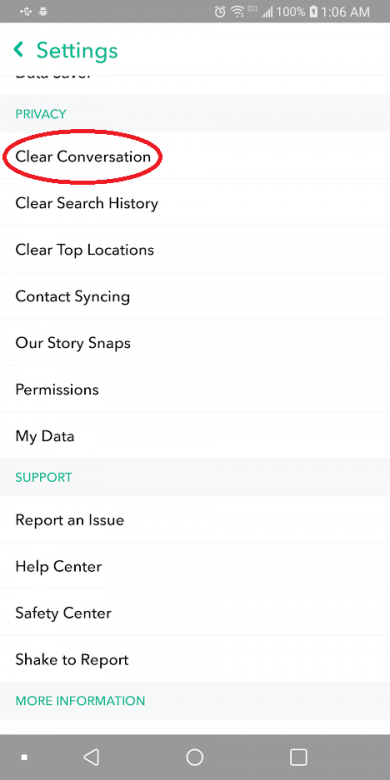The width and height of the screenshot is (390, 780).
Task: Open Permissions settings
Action: point(195,389)
